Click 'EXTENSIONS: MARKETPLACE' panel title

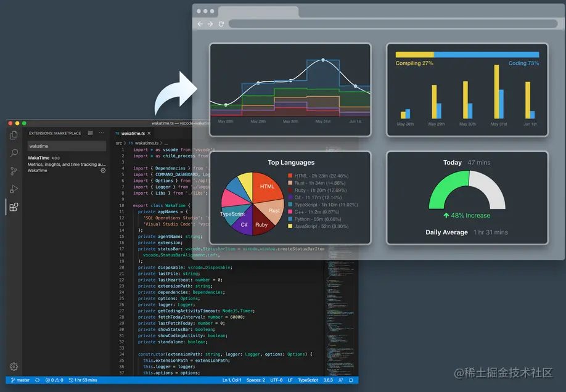[x=55, y=133]
